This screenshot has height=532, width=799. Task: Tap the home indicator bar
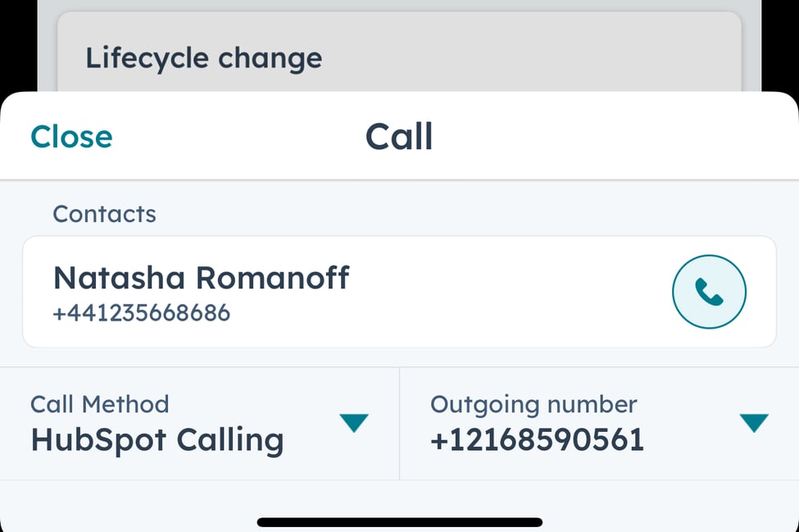coord(399,521)
